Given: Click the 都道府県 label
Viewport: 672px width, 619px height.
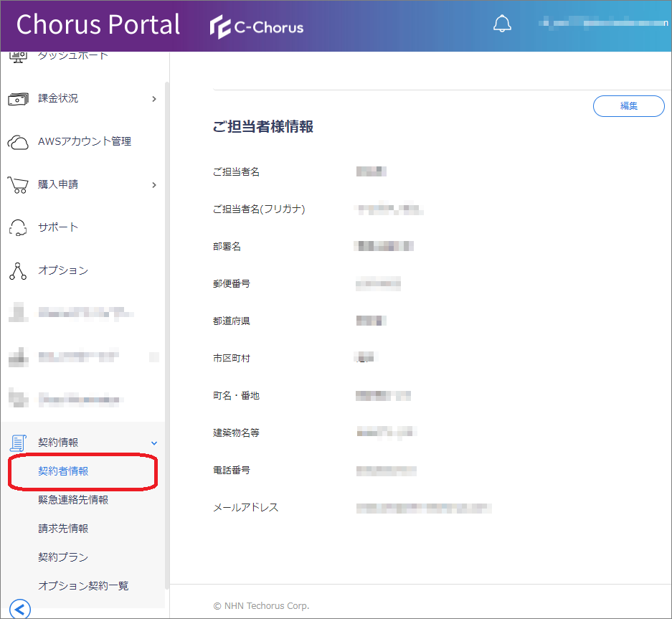Looking at the screenshot, I should pyautogui.click(x=232, y=321).
